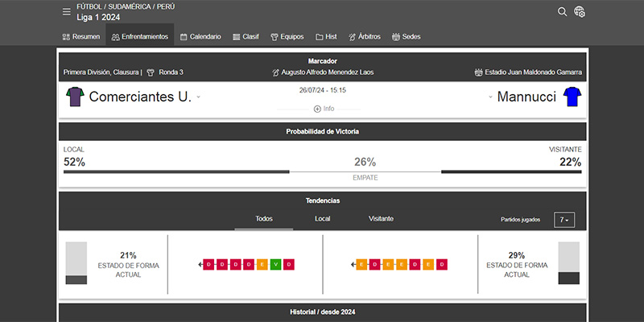
Task: Click the Probabilidad de Victoria header
Action: [323, 131]
